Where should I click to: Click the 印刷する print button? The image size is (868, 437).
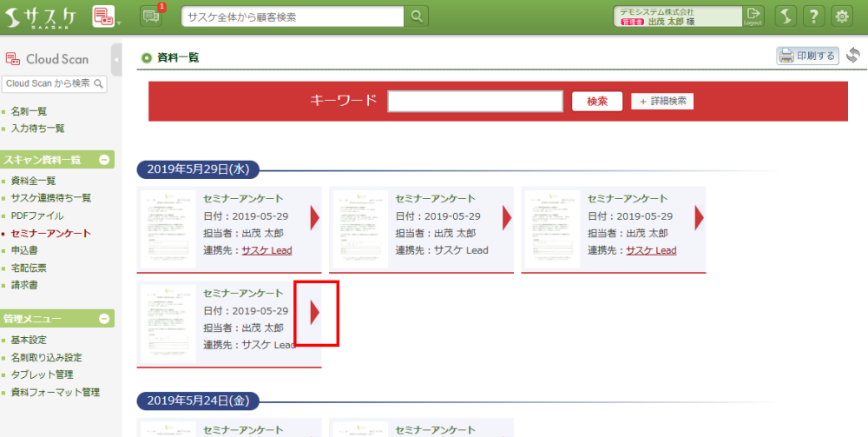[x=807, y=56]
